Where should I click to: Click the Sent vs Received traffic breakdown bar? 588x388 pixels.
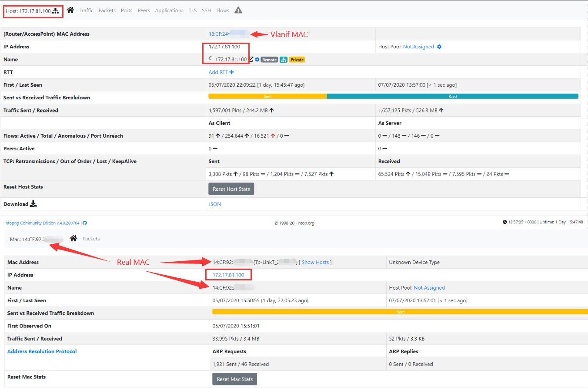click(391, 96)
